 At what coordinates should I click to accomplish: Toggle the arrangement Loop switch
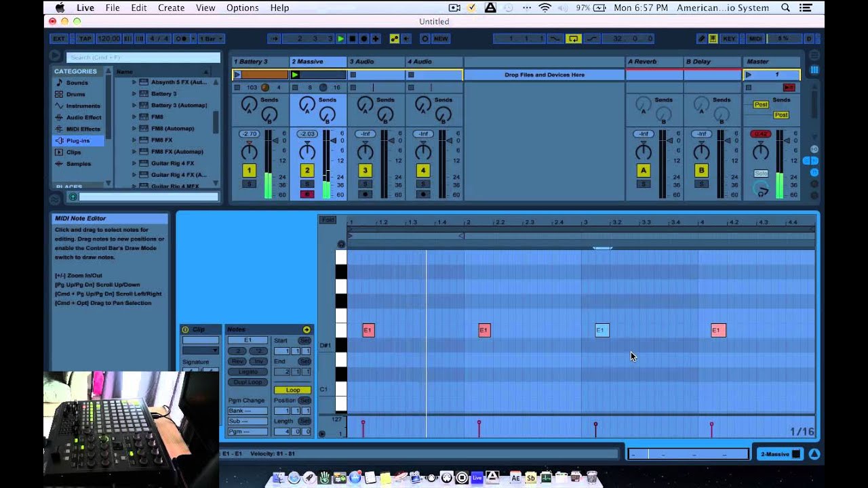[x=574, y=39]
